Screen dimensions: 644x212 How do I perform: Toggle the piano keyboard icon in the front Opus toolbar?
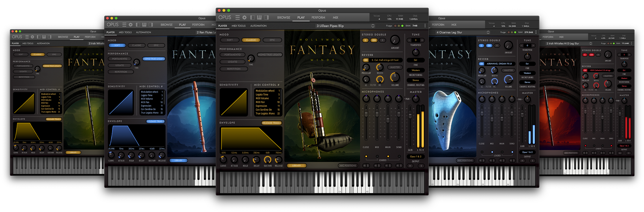259,17
